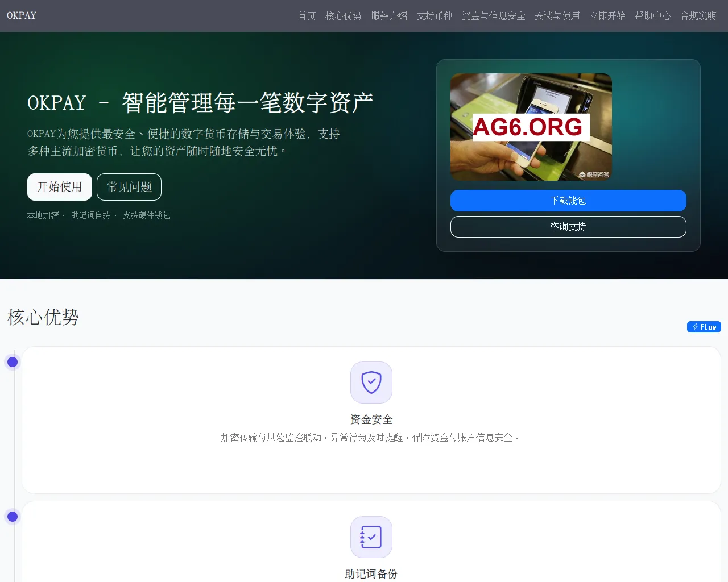
Task: Open 安装与使用 in the navbar
Action: click(x=557, y=16)
